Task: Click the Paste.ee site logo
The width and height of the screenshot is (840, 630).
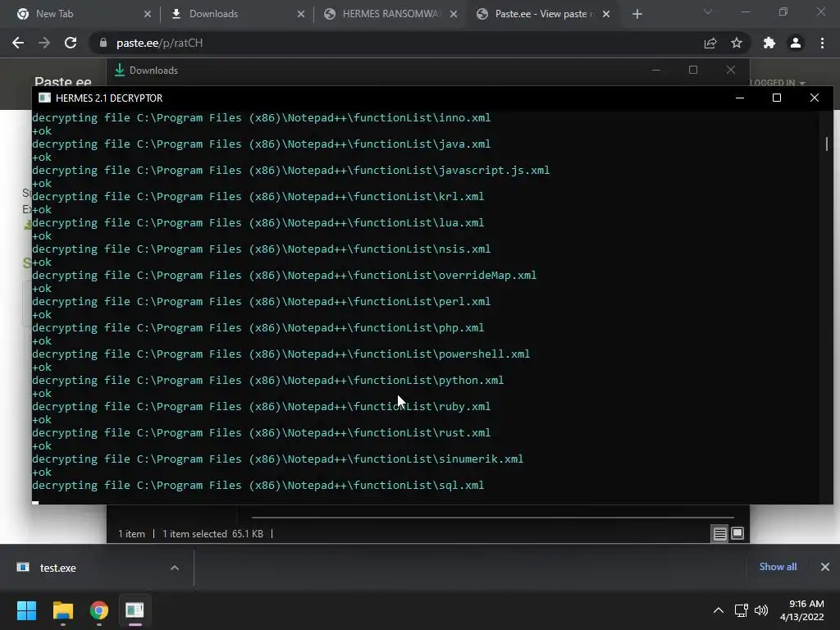Action: click(x=62, y=82)
